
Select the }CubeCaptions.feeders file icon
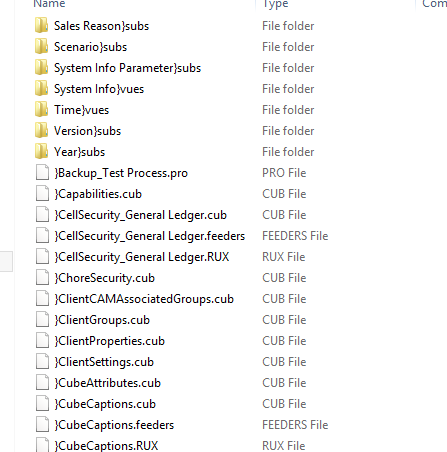click(42, 425)
